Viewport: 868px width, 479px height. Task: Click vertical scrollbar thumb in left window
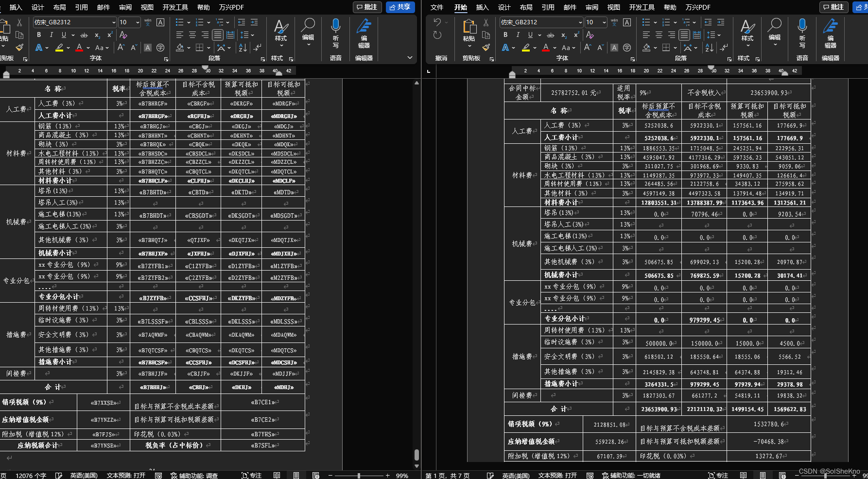pyautogui.click(x=417, y=455)
